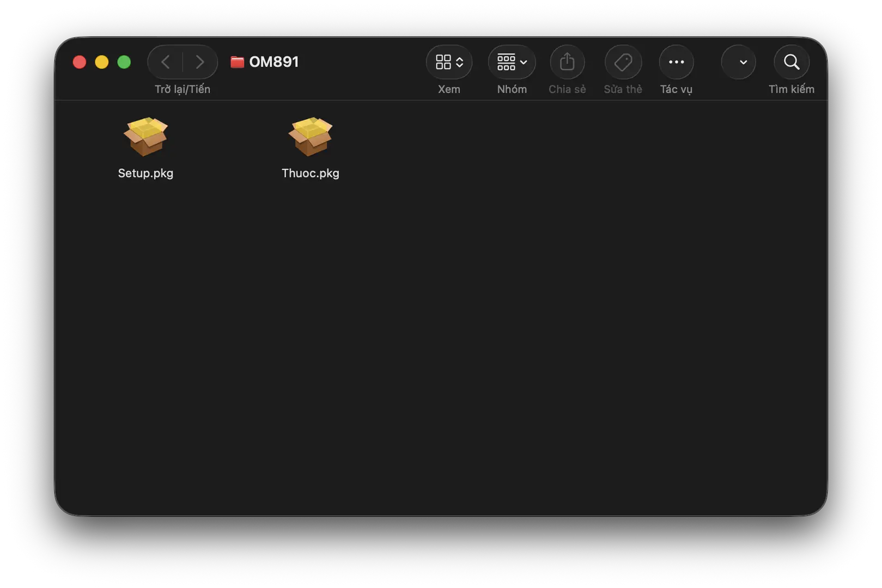
Task: Maximize the window with green button
Action: click(124, 62)
